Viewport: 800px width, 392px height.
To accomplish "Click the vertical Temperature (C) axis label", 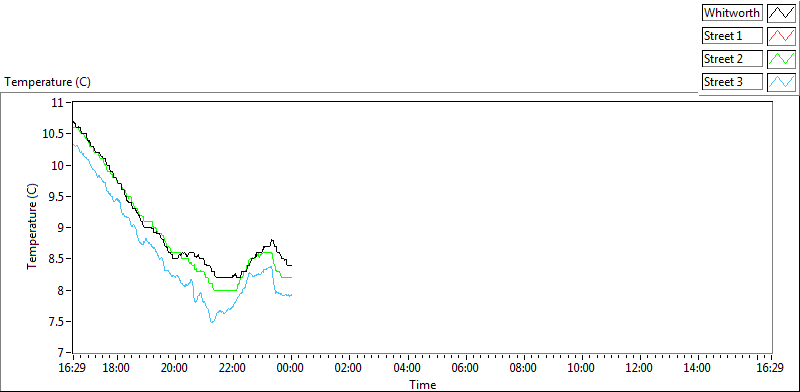I will (32, 227).
